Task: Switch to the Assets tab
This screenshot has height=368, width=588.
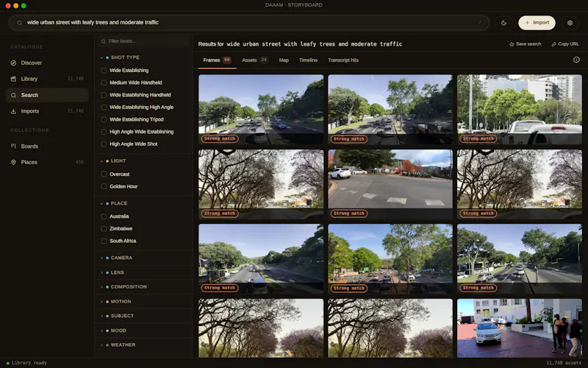Action: tap(254, 60)
